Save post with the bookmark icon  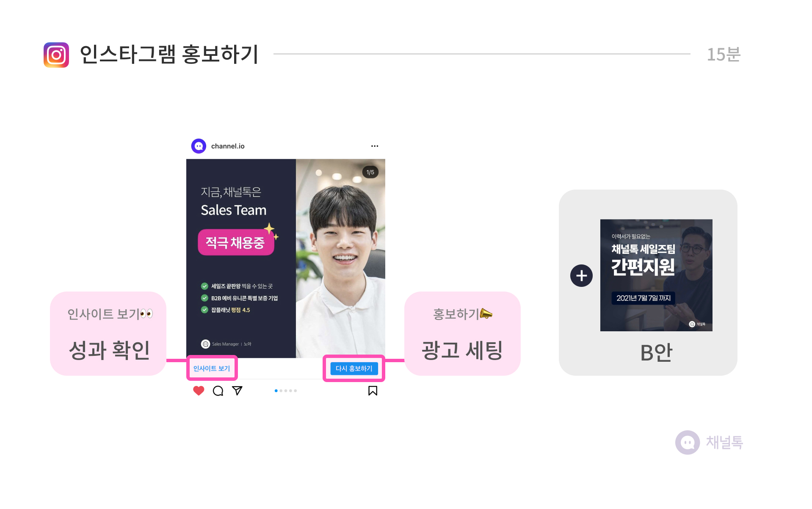point(373,391)
